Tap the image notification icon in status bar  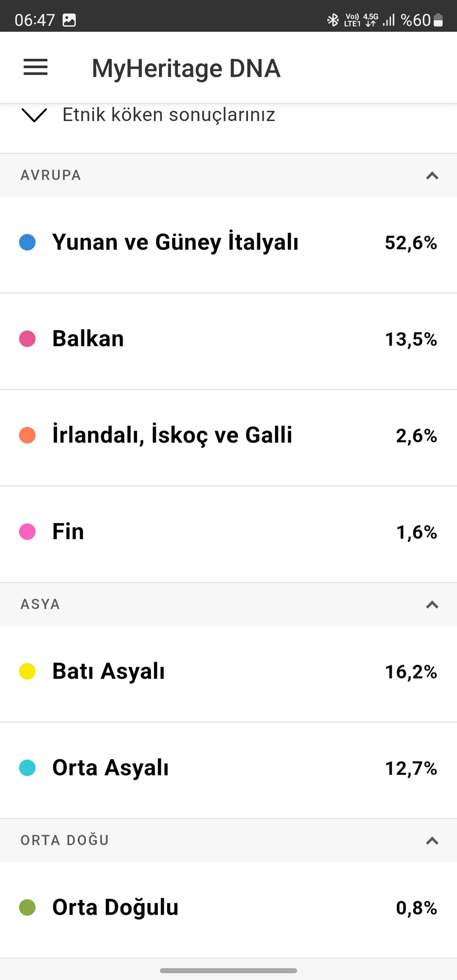coord(69,20)
